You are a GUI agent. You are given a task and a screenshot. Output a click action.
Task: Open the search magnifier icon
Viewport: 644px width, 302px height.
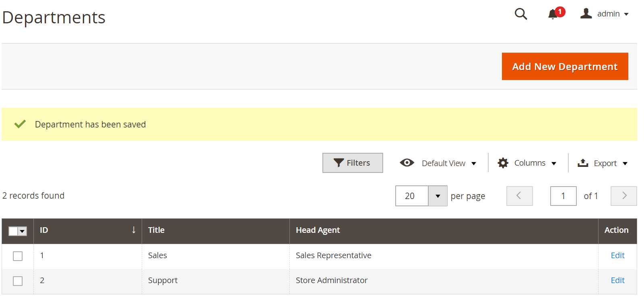(x=521, y=14)
